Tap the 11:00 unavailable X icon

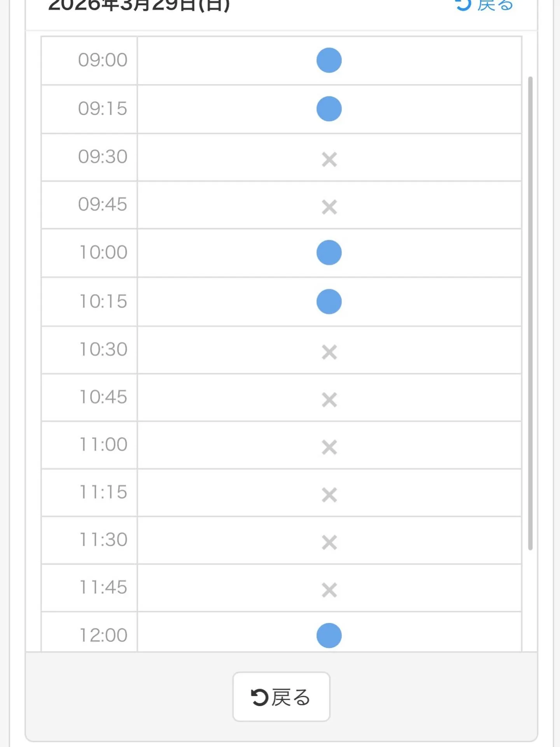329,447
